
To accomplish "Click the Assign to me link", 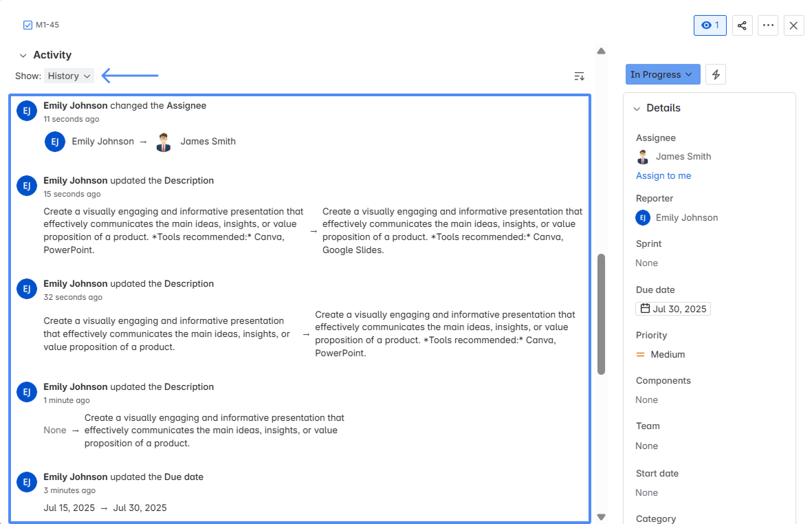I will (663, 175).
